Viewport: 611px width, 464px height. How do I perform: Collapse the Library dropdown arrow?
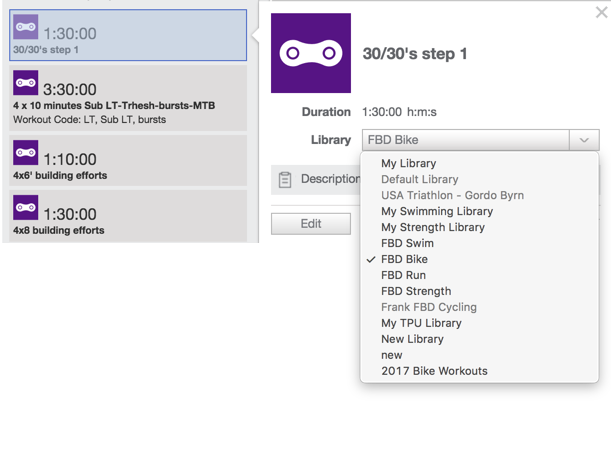(584, 140)
